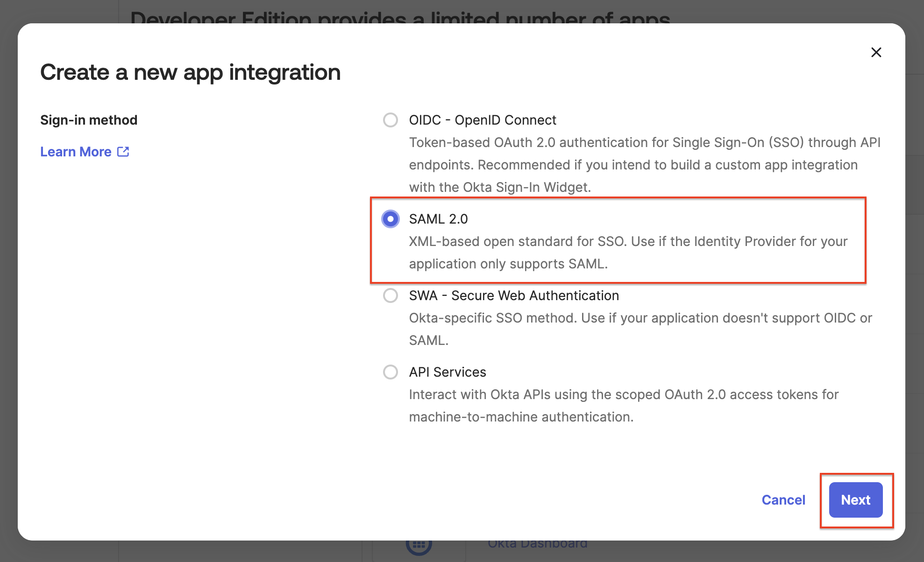Click the 'OIDC - OpenID Connect' label text
This screenshot has height=562, width=924.
pos(482,120)
